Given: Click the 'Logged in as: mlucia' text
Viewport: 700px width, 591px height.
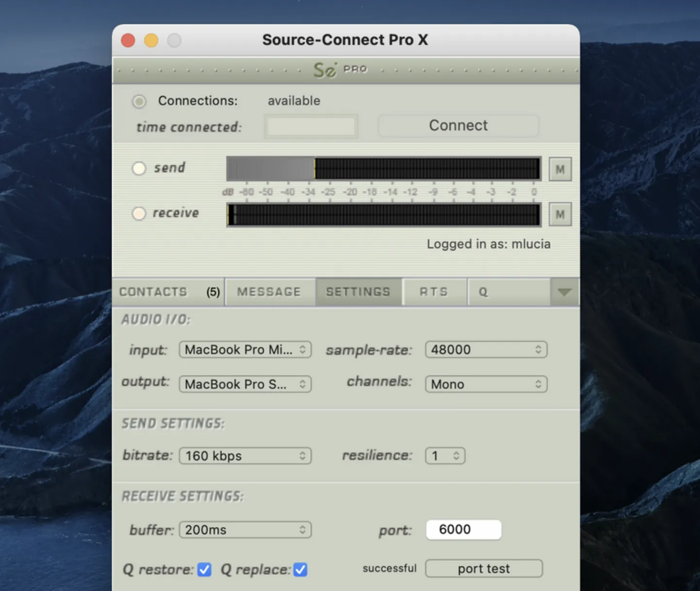Looking at the screenshot, I should (x=488, y=244).
